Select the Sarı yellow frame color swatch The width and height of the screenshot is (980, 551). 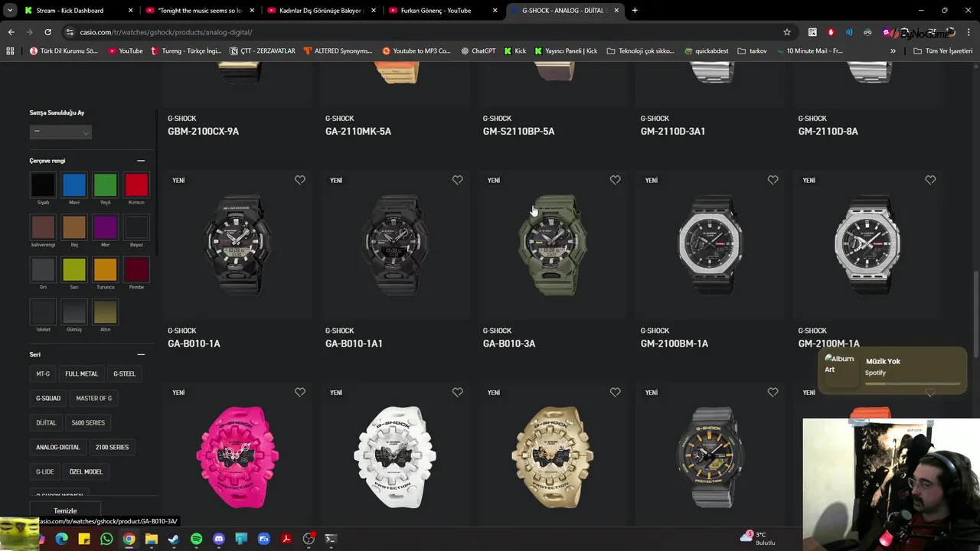coord(74,269)
